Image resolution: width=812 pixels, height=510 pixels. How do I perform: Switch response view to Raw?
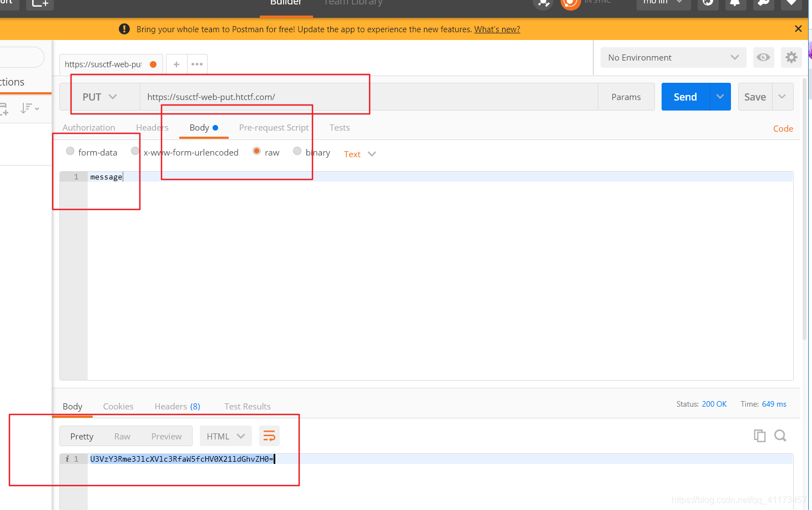click(122, 436)
